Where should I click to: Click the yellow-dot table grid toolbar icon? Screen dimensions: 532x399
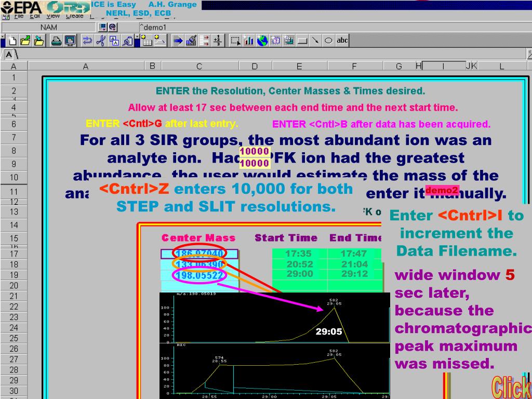click(146, 41)
